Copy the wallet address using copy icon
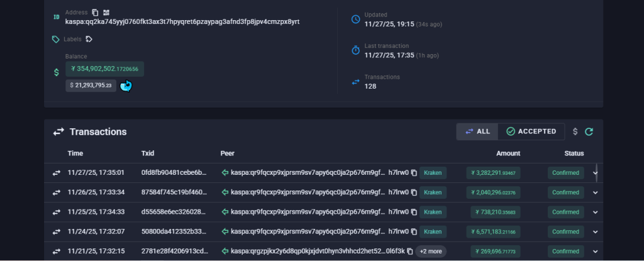This screenshot has width=644, height=261. [95, 12]
